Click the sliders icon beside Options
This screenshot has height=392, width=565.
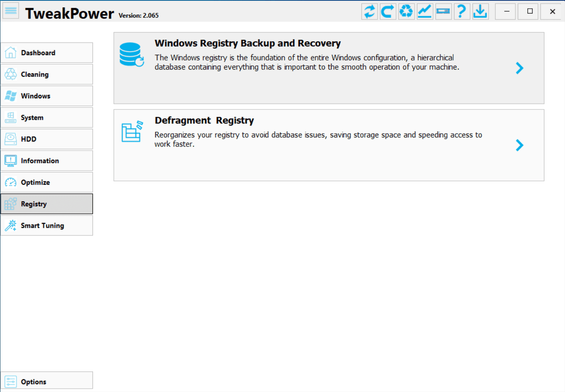tap(11, 382)
